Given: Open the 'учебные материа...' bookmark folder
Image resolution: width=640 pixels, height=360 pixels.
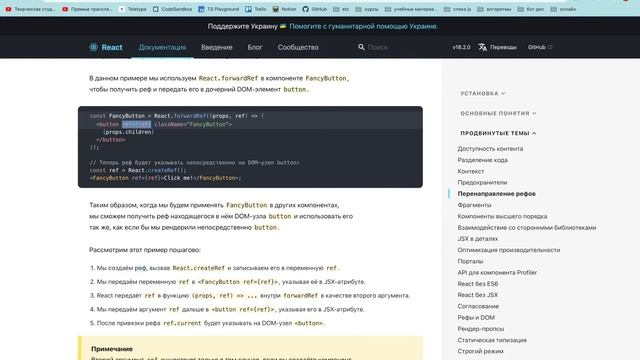Looking at the screenshot, I should [411, 9].
